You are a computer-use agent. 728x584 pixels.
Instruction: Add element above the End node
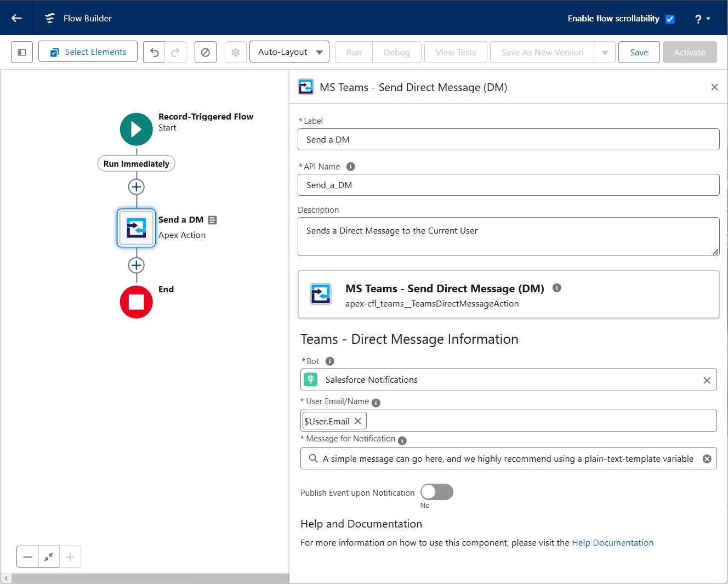(x=136, y=265)
